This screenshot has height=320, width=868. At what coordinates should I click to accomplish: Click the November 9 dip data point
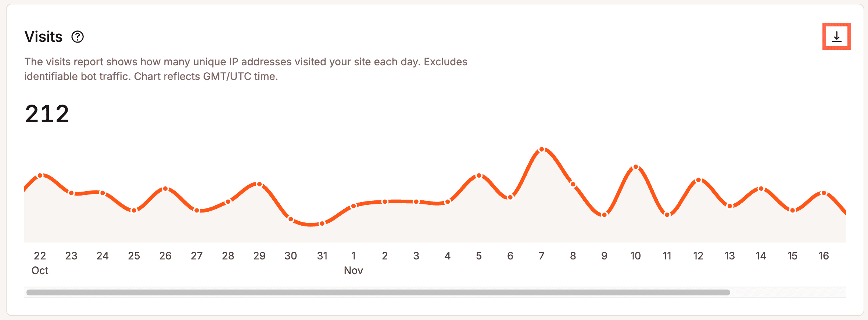tap(604, 215)
